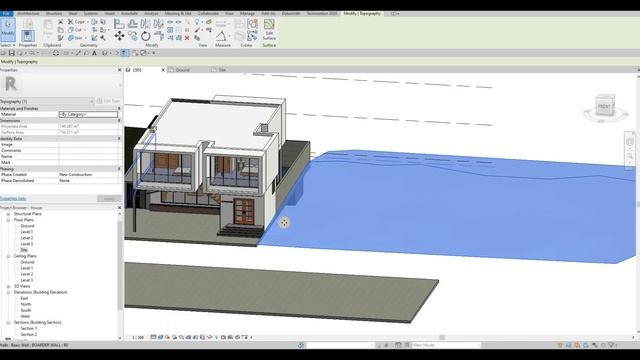Click the Thin Lines quick access icon
The image size is (640, 360).
125,53
